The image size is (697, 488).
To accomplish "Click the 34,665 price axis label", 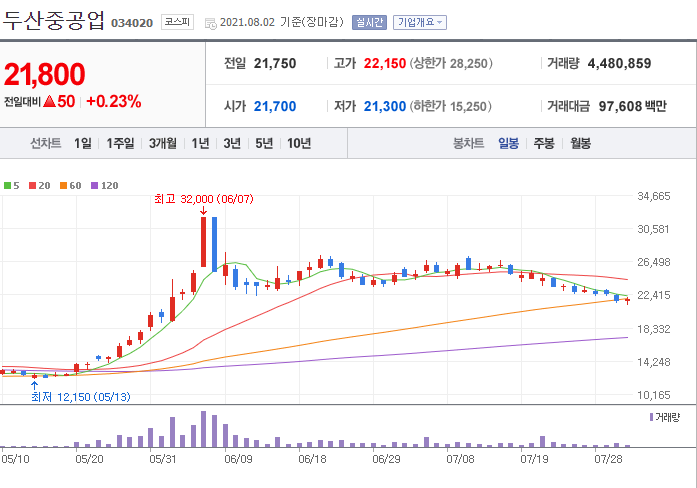I will (653, 196).
